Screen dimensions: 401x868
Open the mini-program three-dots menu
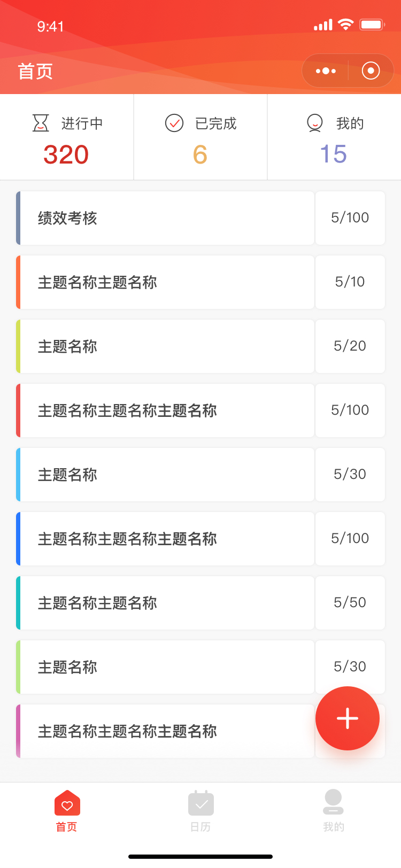click(326, 71)
